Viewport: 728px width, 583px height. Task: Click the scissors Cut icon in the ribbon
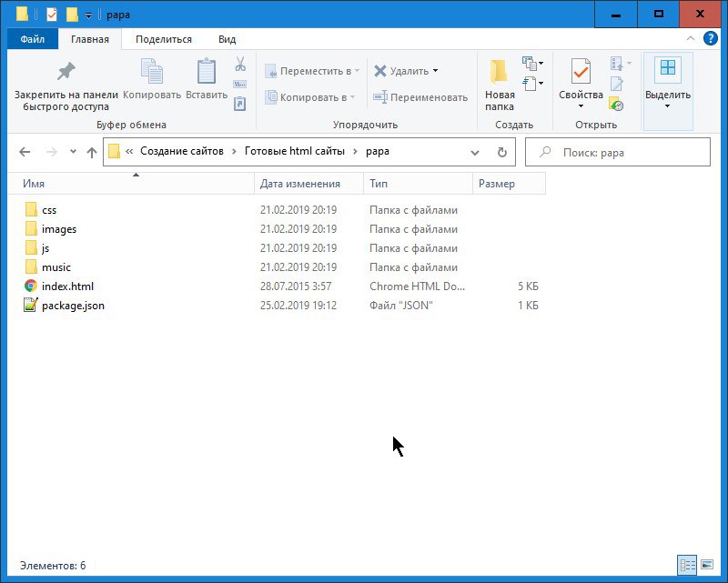pyautogui.click(x=240, y=65)
